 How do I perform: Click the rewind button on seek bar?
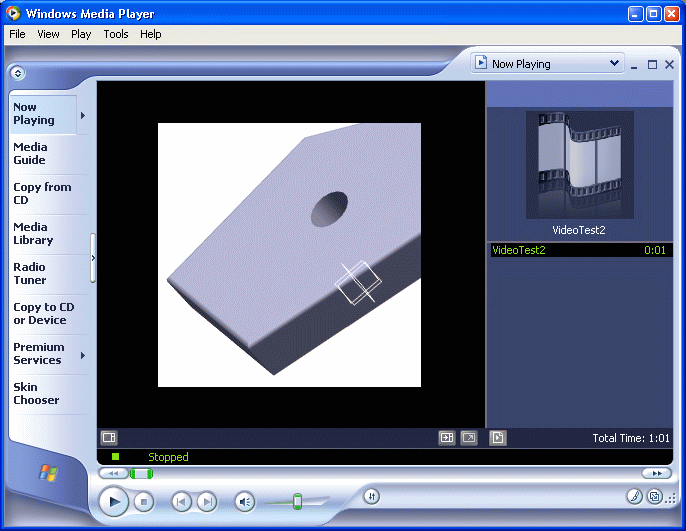point(113,473)
